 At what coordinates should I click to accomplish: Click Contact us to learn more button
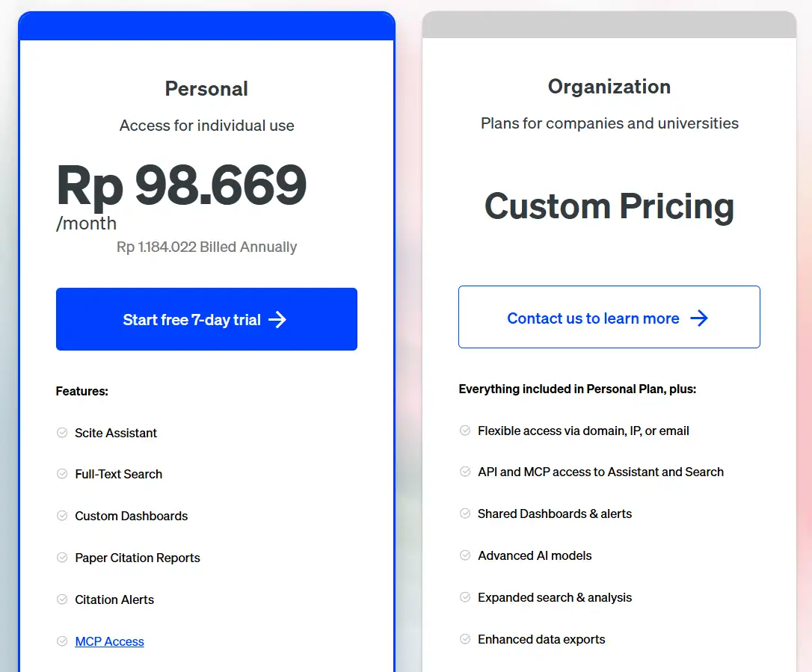point(609,318)
